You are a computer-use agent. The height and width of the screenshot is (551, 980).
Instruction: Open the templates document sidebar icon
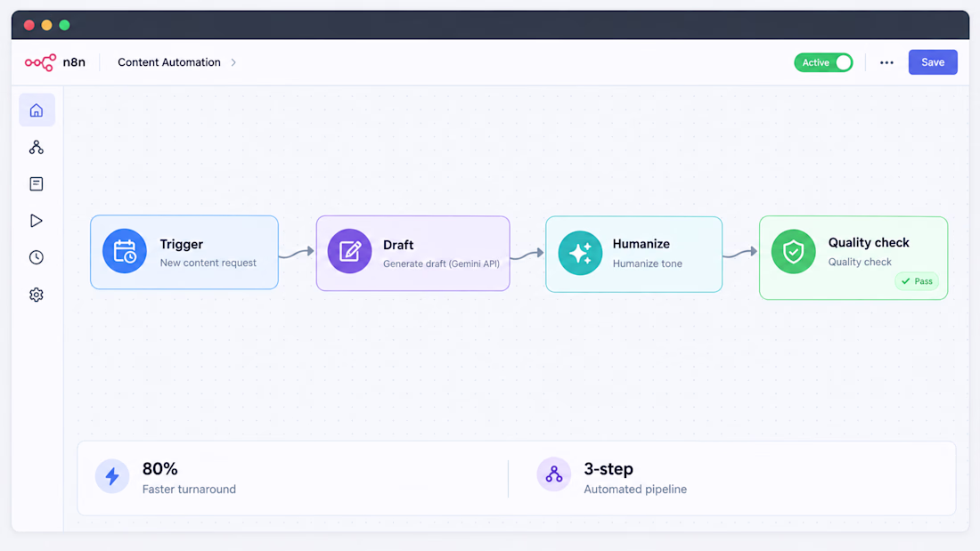pos(37,183)
